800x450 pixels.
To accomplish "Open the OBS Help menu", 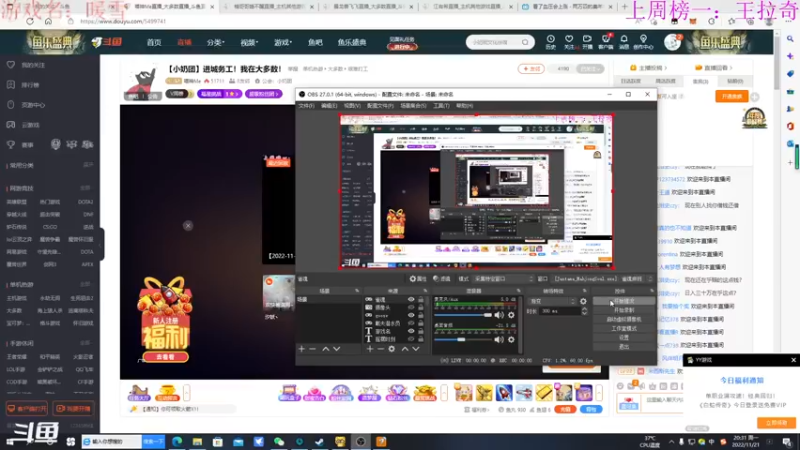I will (464, 106).
